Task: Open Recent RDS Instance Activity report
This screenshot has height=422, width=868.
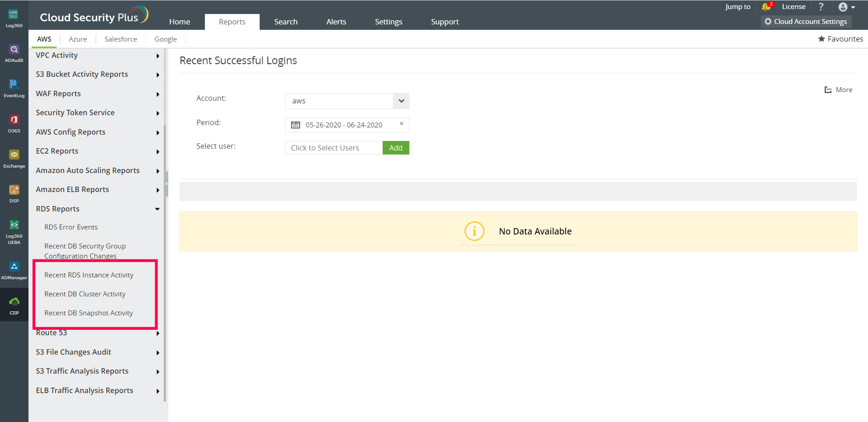Action: (89, 275)
